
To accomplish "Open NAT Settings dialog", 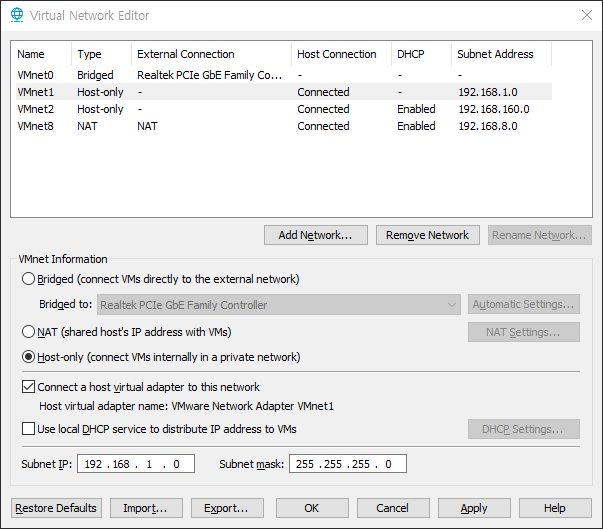I will click(524, 332).
